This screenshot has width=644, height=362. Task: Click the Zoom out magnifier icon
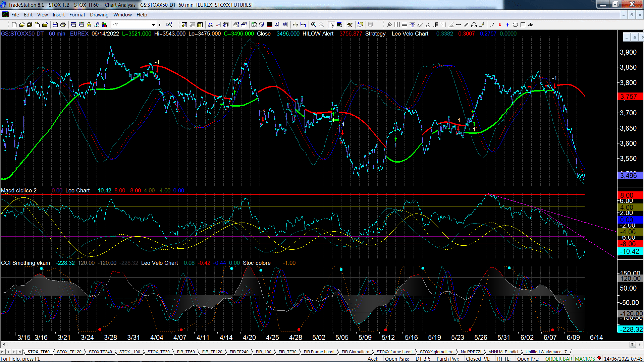[321, 24]
